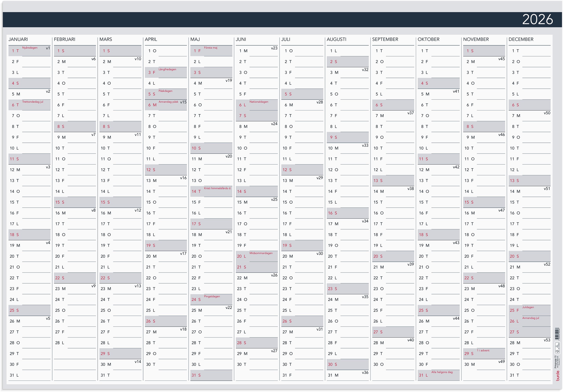The width and height of the screenshot is (563, 392).
Task: Switch to the SEPTEMBER column header
Action: [x=385, y=39]
